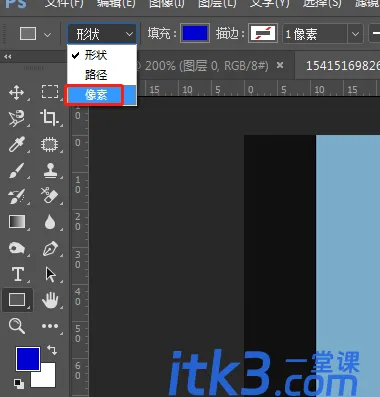
Task: Open the 选择(S) menu
Action: pyautogui.click(x=322, y=3)
